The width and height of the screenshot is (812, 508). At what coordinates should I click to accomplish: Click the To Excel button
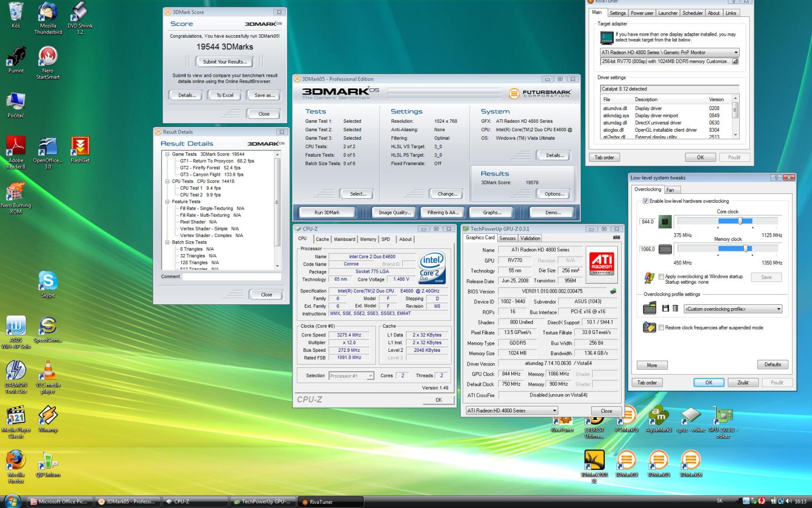[225, 95]
